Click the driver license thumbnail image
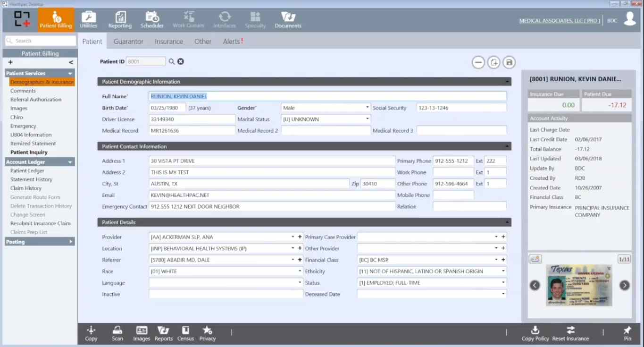644x347 pixels. click(579, 285)
